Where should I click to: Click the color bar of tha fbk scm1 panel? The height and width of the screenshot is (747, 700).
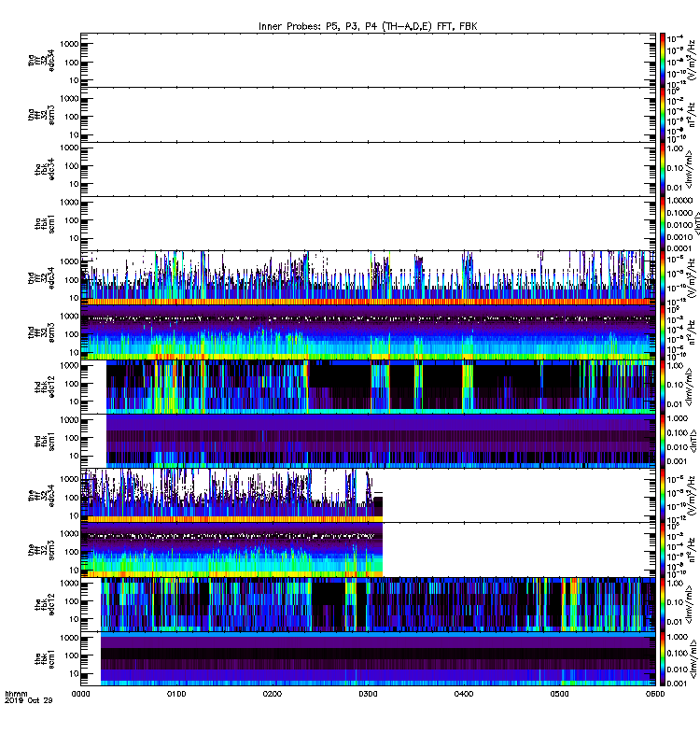[662, 223]
